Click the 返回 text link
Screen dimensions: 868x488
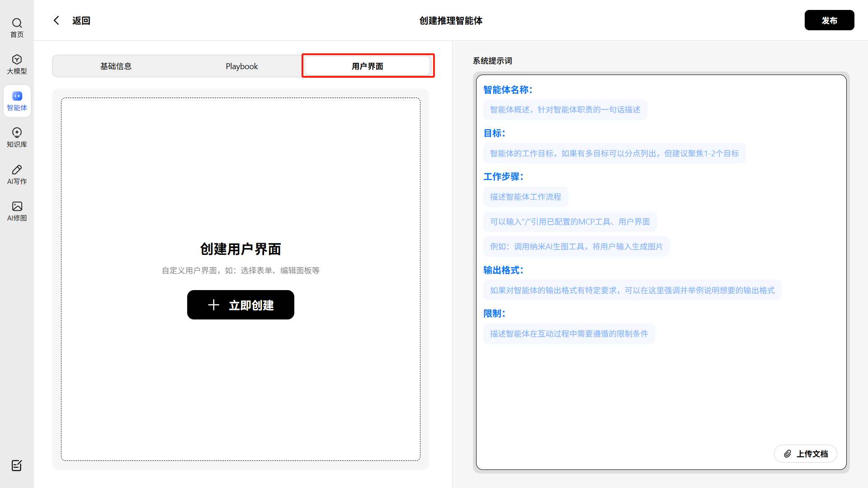81,21
